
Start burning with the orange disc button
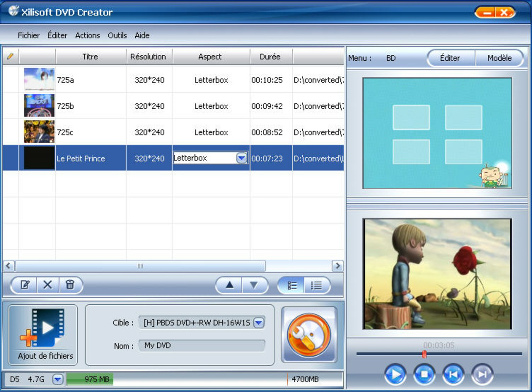309,335
